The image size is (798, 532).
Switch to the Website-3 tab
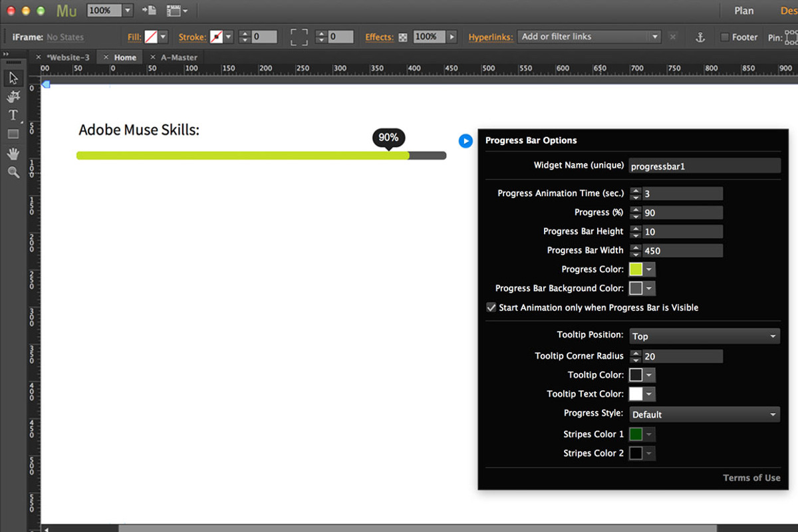[x=68, y=57]
